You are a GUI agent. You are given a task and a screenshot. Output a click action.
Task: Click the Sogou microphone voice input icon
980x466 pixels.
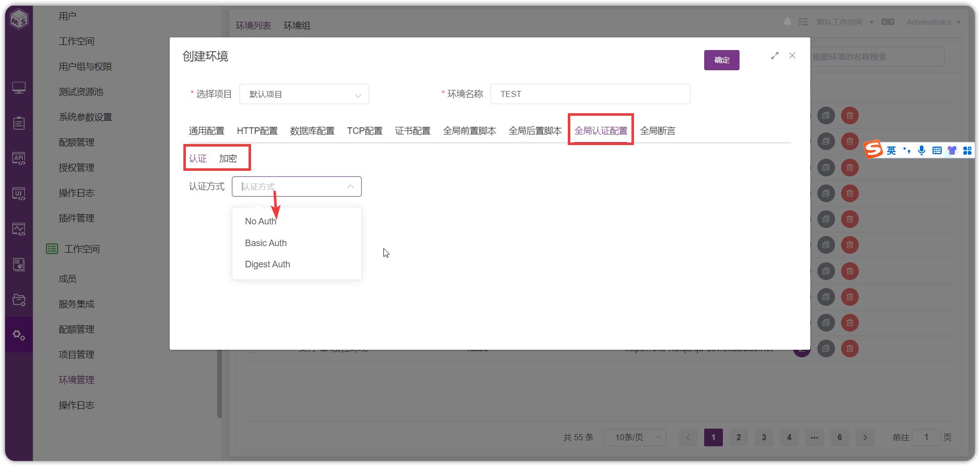pyautogui.click(x=922, y=150)
